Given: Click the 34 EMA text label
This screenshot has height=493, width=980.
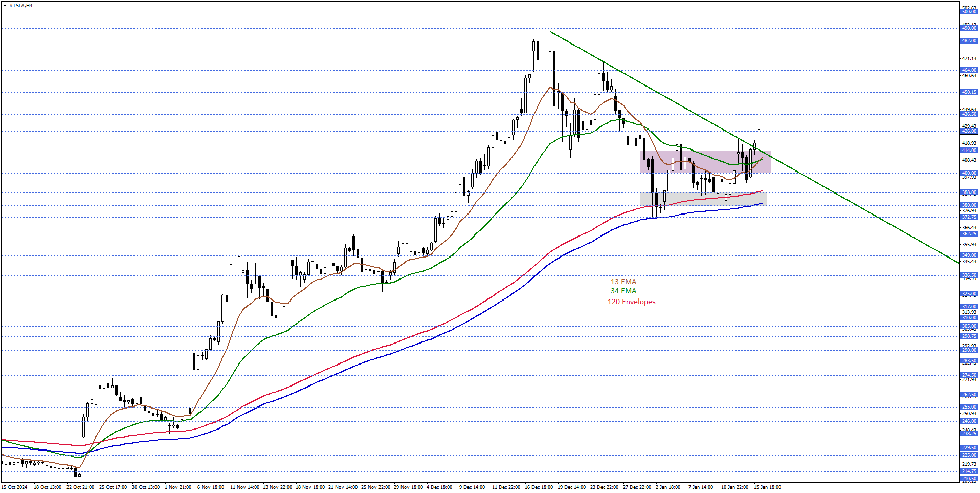Looking at the screenshot, I should (623, 291).
